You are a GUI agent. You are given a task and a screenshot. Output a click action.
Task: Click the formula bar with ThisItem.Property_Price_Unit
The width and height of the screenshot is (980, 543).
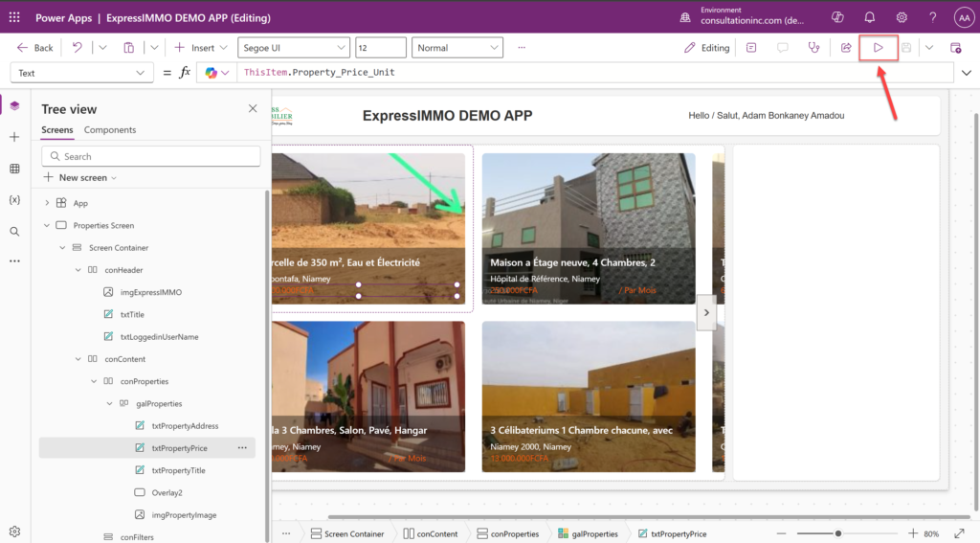tap(593, 73)
